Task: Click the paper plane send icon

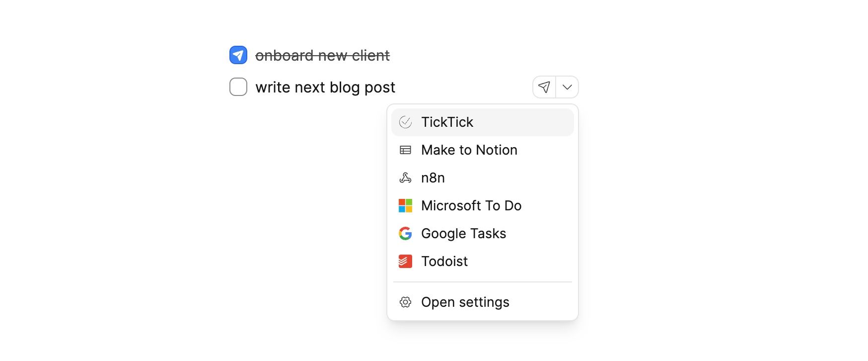Action: [x=545, y=87]
